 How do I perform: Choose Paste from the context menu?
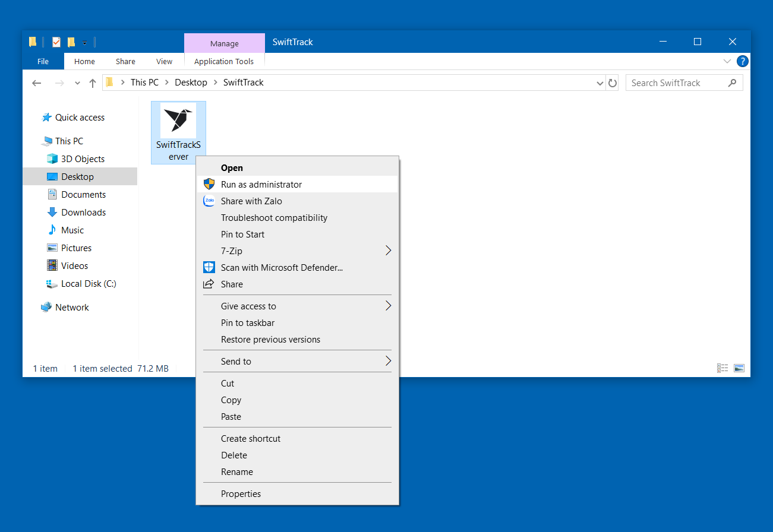pyautogui.click(x=297, y=417)
